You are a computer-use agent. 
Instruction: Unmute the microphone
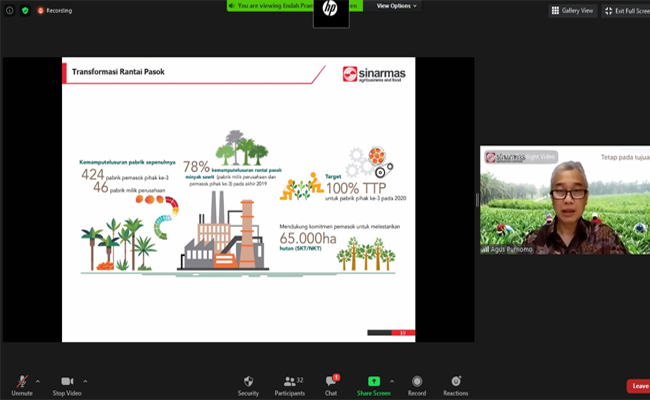point(22,385)
